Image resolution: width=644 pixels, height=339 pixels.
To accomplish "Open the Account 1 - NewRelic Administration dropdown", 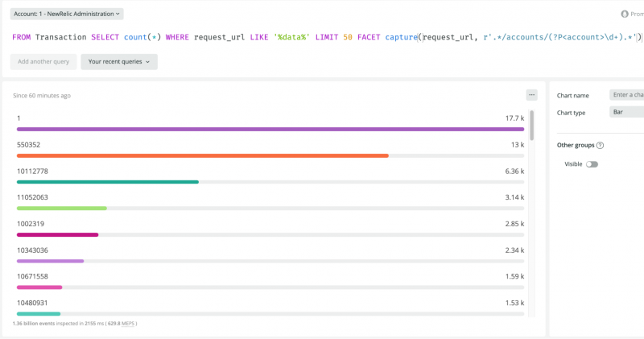I will (67, 14).
